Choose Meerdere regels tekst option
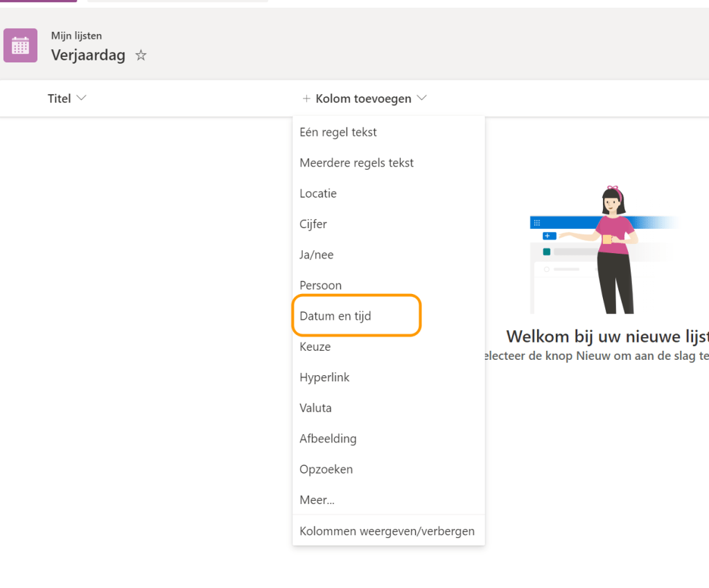Screen dimensions: 709x588 coord(356,163)
